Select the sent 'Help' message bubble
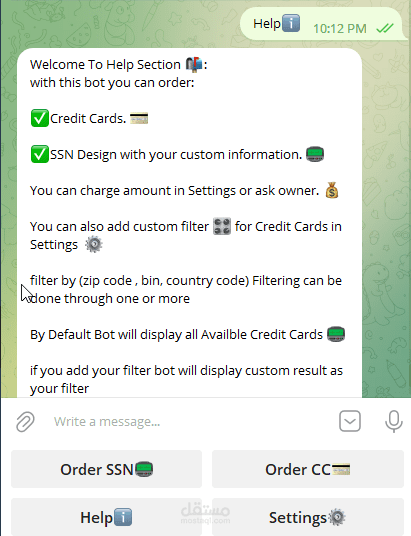Screen dimensions: 411x536 point(321,24)
